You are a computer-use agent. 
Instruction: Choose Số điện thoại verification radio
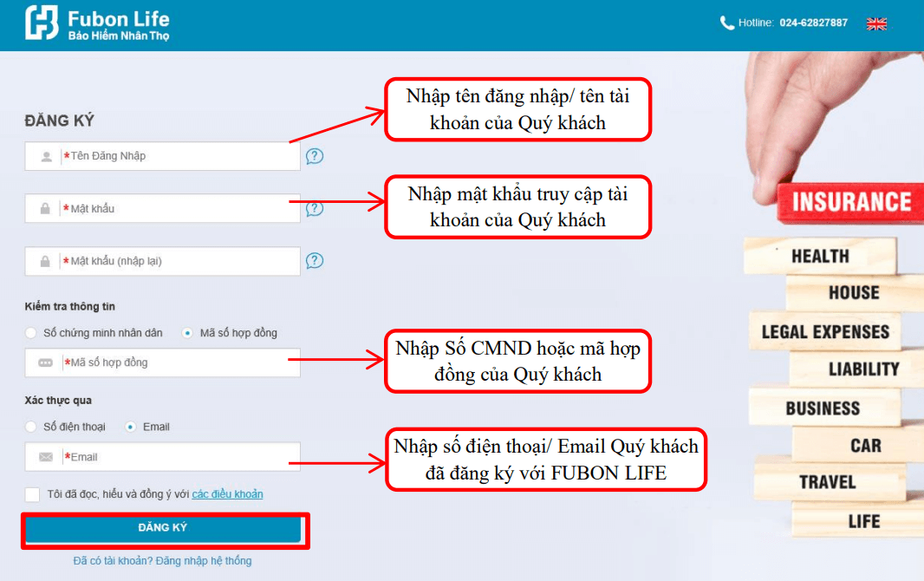coord(30,427)
